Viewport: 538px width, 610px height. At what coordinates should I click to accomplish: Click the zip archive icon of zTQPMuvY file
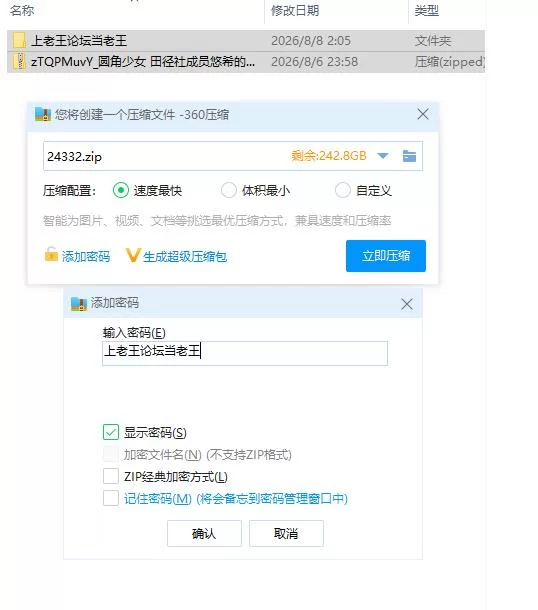19,61
